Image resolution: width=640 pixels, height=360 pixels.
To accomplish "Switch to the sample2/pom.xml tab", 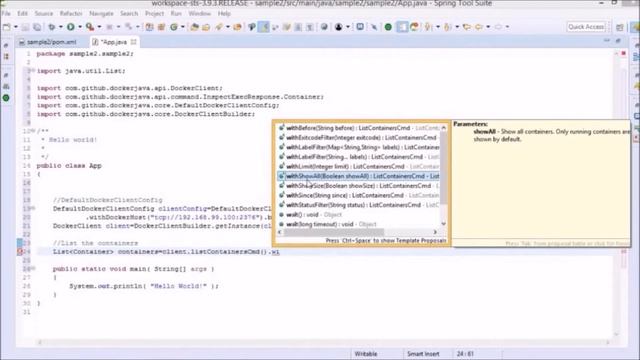I will (x=48, y=42).
